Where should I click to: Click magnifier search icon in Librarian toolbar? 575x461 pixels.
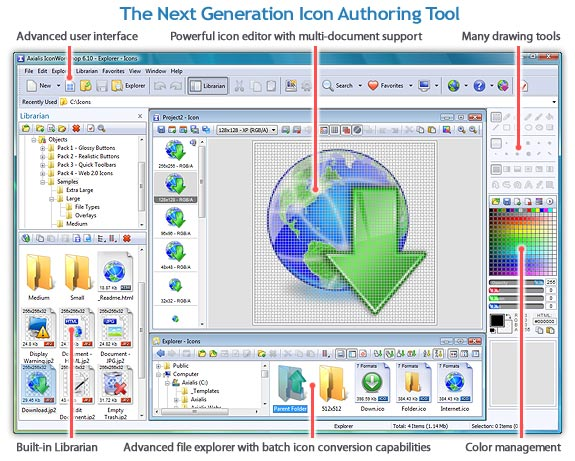(x=102, y=128)
